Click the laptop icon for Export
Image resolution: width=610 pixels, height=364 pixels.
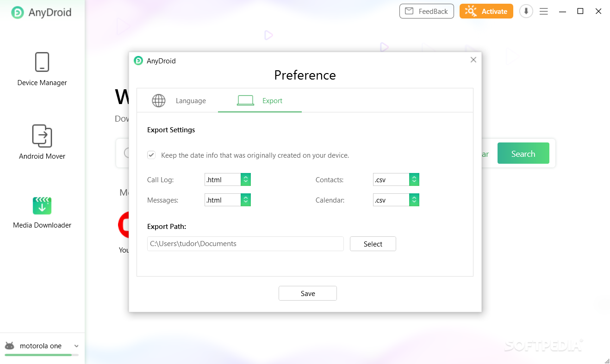pyautogui.click(x=245, y=100)
